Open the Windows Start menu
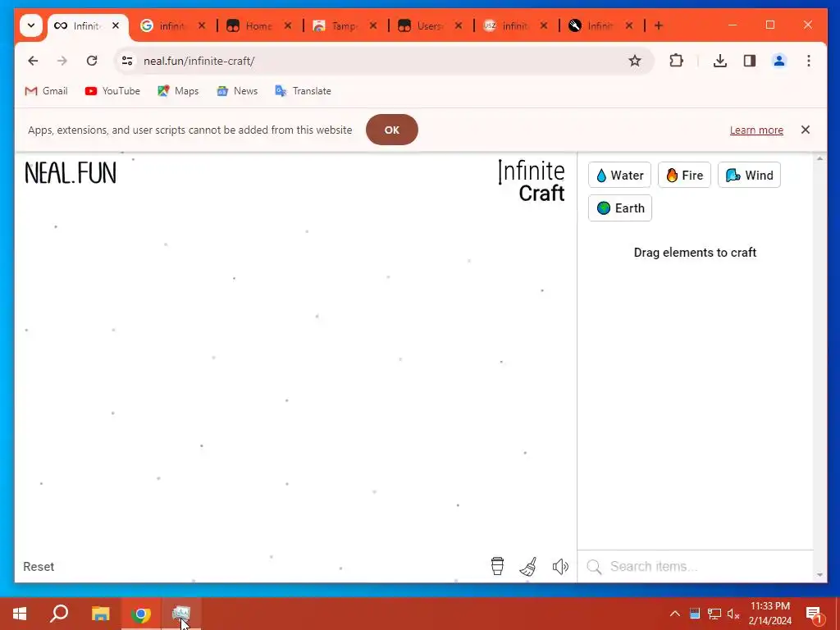Viewport: 840px width, 630px height. pos(20,614)
